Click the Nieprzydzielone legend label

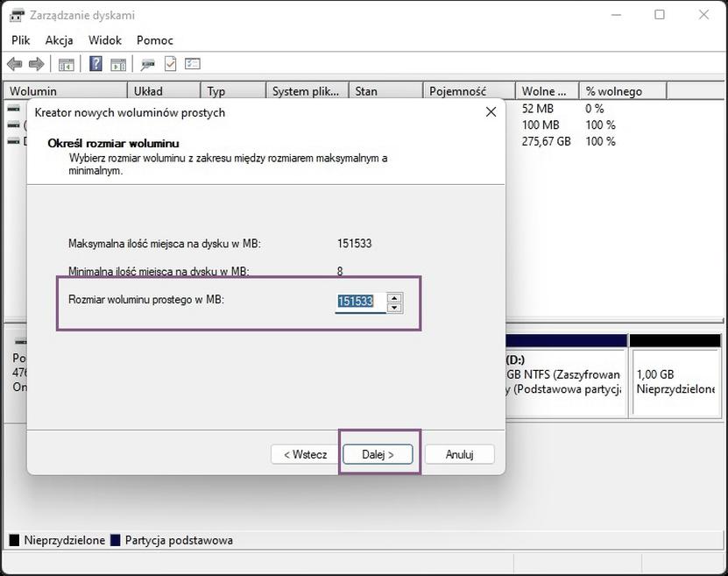point(65,540)
